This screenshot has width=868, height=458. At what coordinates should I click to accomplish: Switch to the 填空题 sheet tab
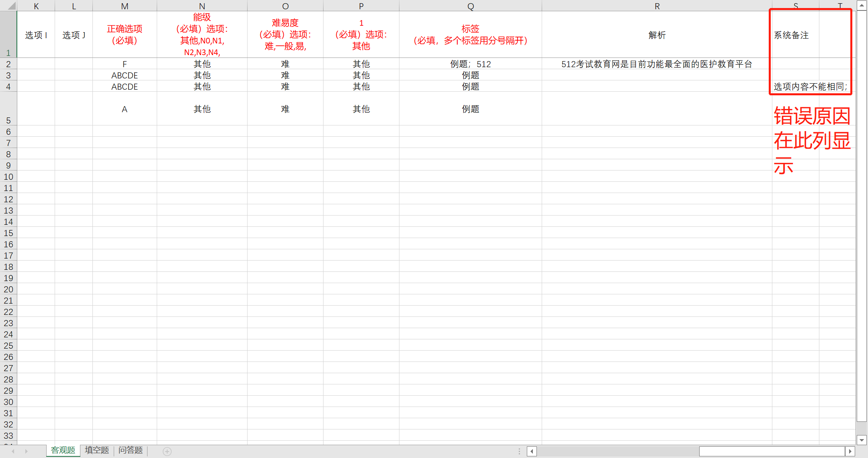click(x=97, y=450)
